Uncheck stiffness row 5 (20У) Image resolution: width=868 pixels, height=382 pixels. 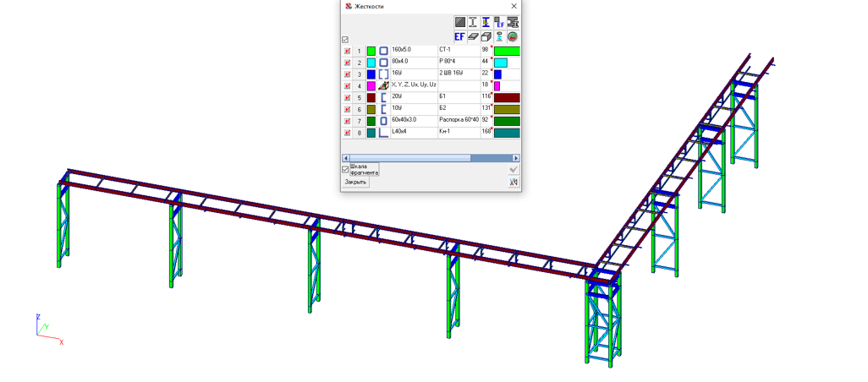pyautogui.click(x=347, y=98)
